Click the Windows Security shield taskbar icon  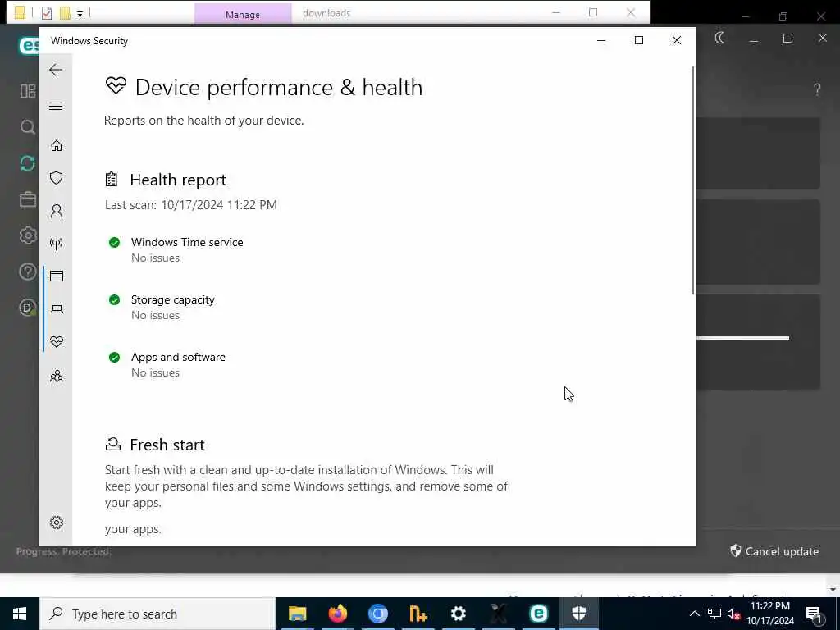click(x=578, y=614)
